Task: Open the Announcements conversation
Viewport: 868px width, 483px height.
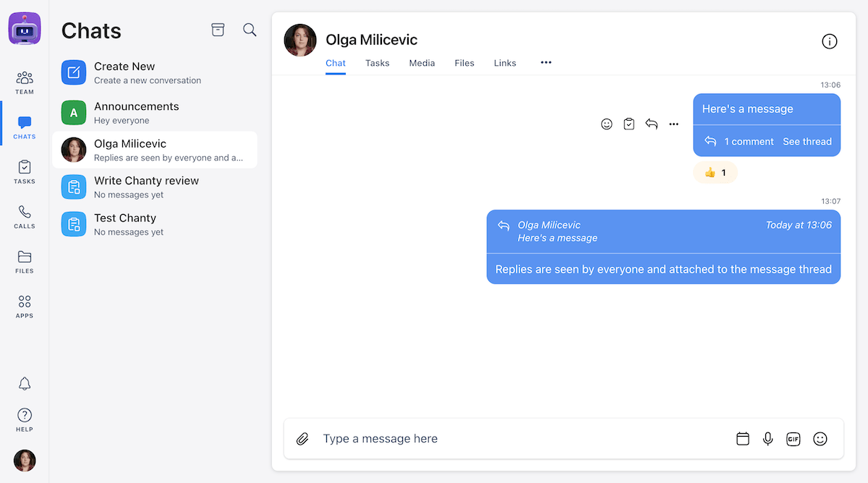Action: coord(155,113)
